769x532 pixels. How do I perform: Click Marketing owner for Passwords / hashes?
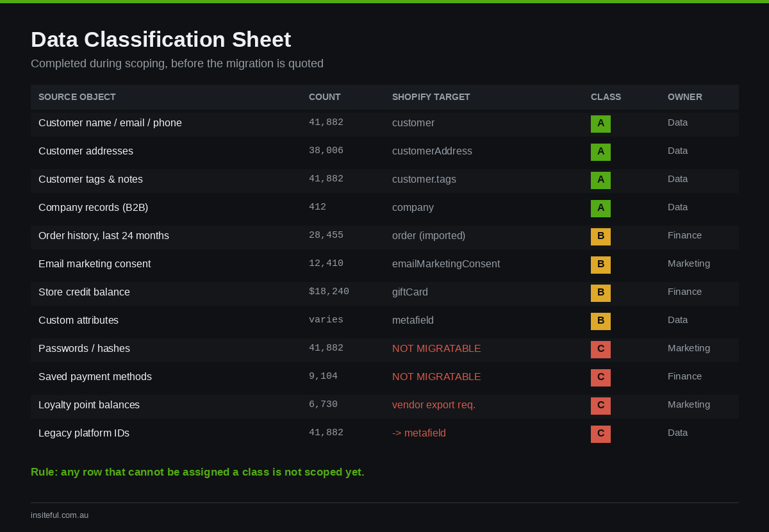point(689,348)
